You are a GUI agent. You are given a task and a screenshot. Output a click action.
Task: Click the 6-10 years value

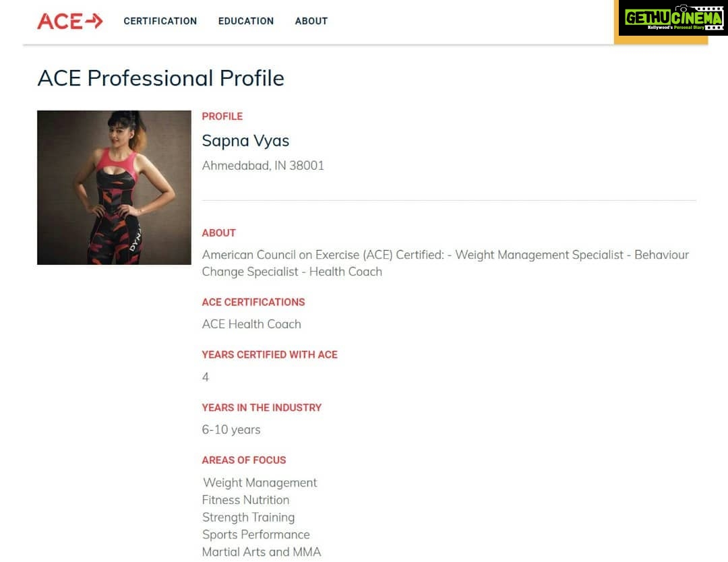coord(231,430)
